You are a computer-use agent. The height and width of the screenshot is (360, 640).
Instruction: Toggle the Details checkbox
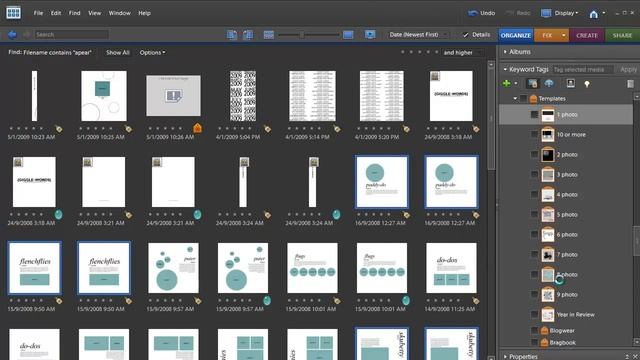[x=466, y=35]
